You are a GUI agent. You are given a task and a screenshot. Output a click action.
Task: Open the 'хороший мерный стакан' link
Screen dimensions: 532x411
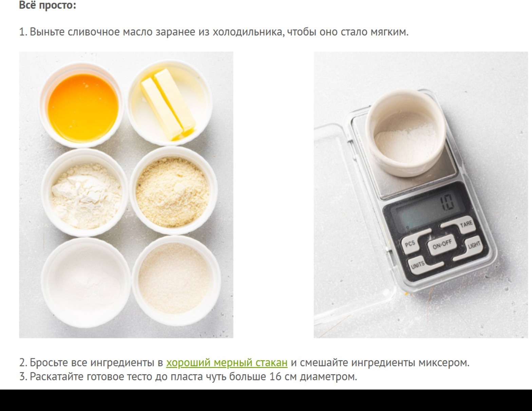(227, 362)
